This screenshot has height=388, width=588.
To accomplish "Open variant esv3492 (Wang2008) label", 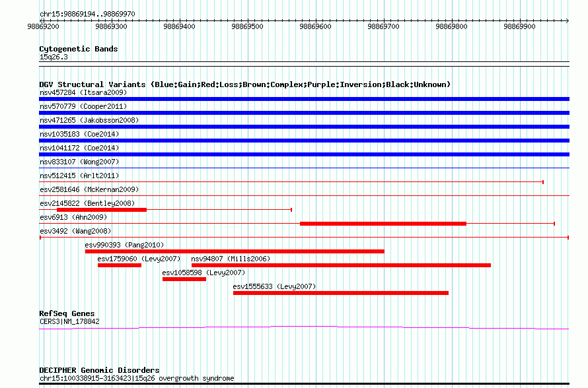I will click(x=75, y=231).
